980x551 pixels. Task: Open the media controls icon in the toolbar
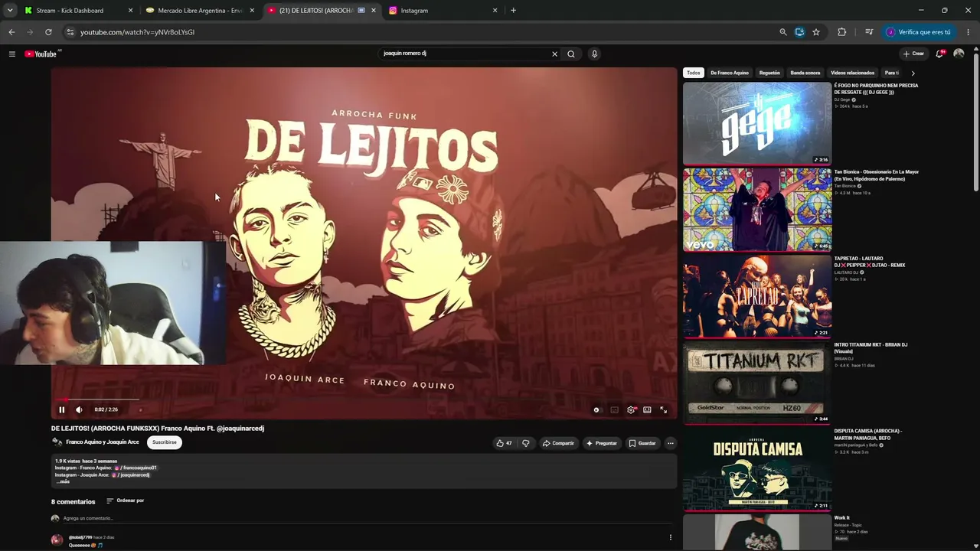point(869,32)
